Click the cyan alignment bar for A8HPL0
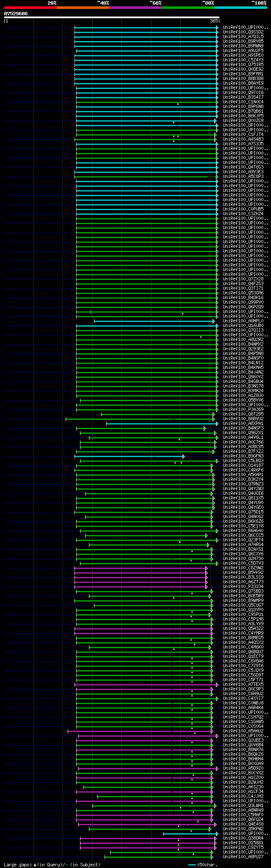Screen dimensions: 271x868 (155, 321)
